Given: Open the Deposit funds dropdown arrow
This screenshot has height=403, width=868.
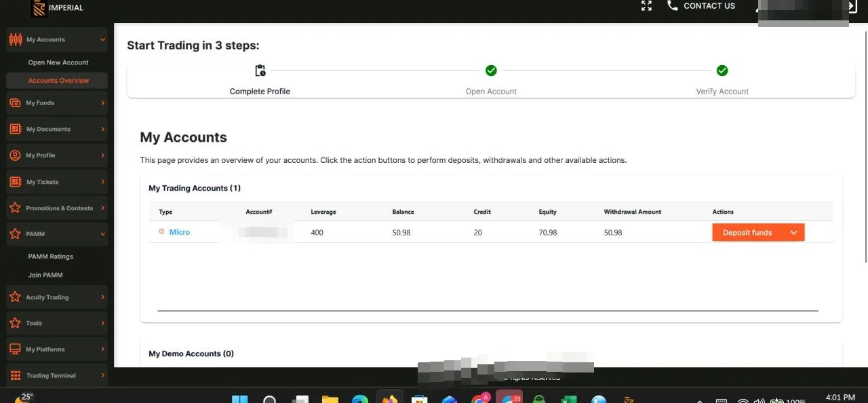Looking at the screenshot, I should (x=793, y=233).
